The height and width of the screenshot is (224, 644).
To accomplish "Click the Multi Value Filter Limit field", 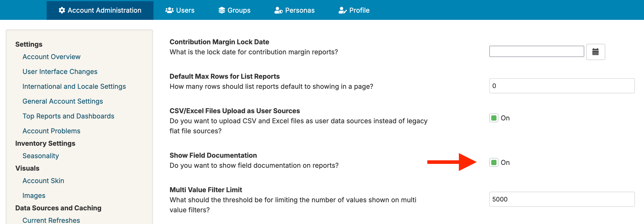I will click(562, 199).
